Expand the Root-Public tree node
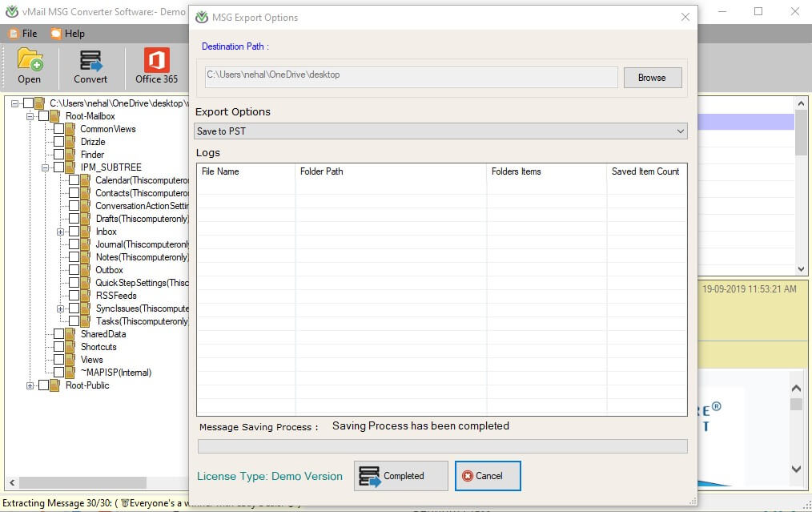The height and width of the screenshot is (512, 812). pyautogui.click(x=30, y=385)
